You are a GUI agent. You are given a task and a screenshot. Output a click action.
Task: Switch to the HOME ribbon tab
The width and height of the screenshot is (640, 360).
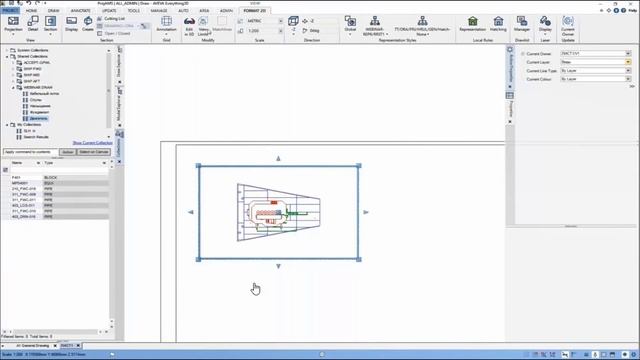(31, 11)
